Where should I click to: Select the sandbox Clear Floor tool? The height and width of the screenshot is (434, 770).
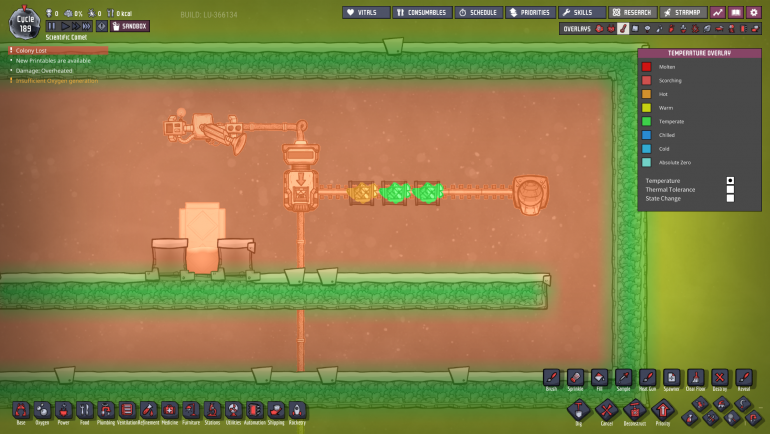point(695,378)
